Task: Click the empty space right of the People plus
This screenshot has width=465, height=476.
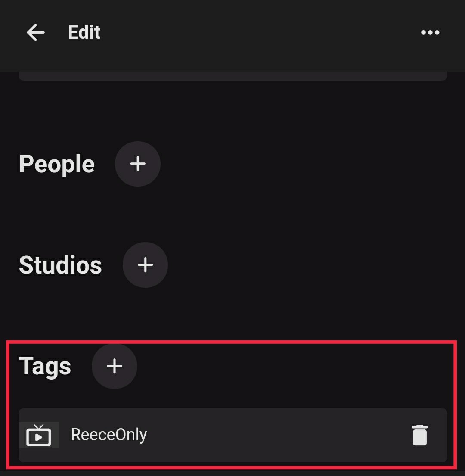Action: [x=301, y=164]
